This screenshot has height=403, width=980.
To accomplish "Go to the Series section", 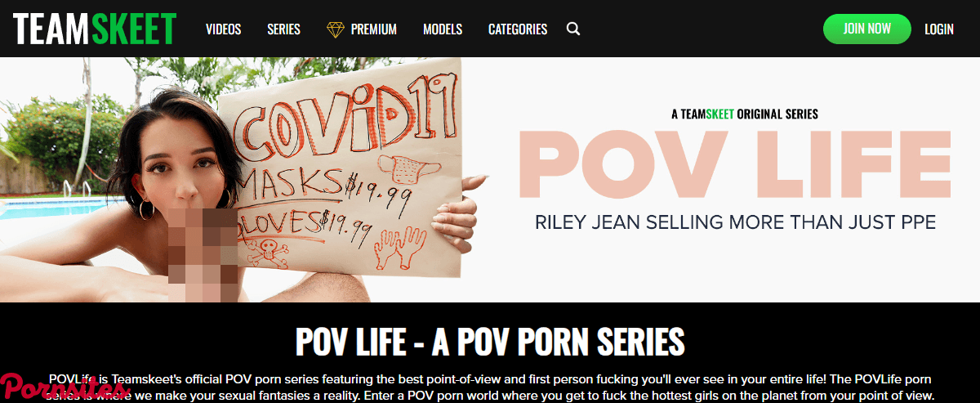I will pyautogui.click(x=283, y=29).
